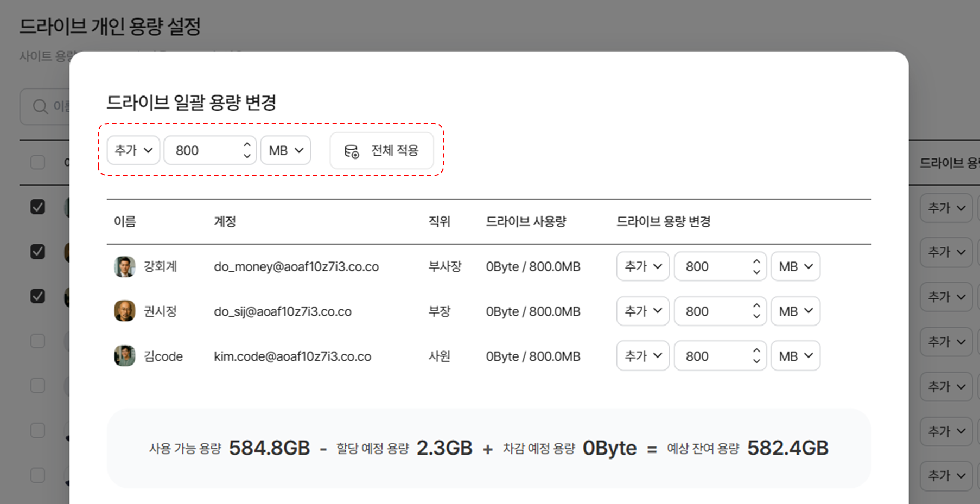The width and height of the screenshot is (980, 504).
Task: Open the bulk 추가 action dropdown
Action: click(133, 150)
